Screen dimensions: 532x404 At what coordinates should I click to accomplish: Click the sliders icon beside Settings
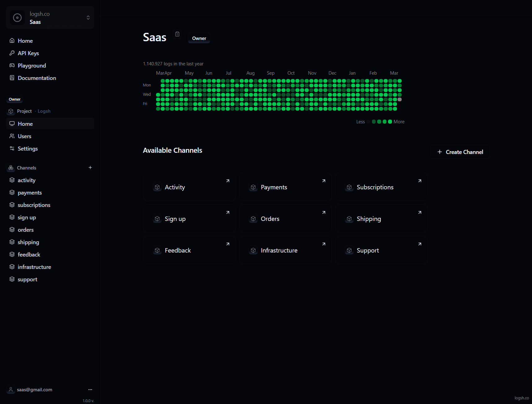click(12, 148)
